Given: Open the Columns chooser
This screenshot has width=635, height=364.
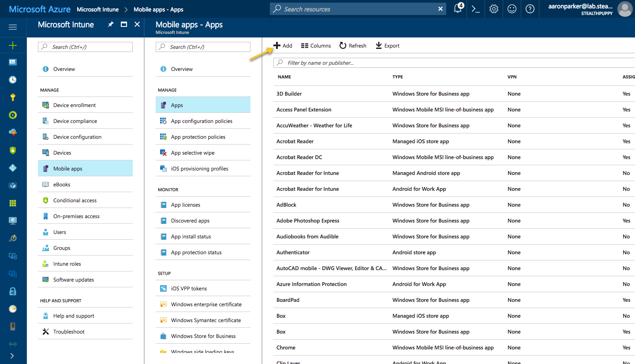Looking at the screenshot, I should [316, 46].
